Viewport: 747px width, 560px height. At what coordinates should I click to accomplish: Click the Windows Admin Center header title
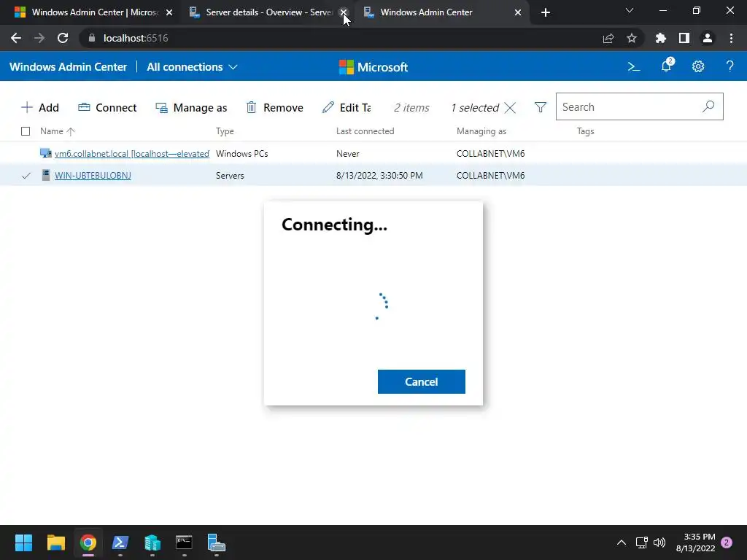pyautogui.click(x=68, y=67)
